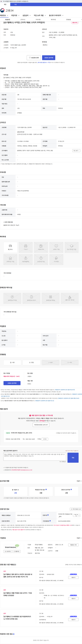Open the 충북 충주시 2차전지 생산공장 posting
Image resolution: width=82 pixels, height=644 pixels.
point(18,576)
